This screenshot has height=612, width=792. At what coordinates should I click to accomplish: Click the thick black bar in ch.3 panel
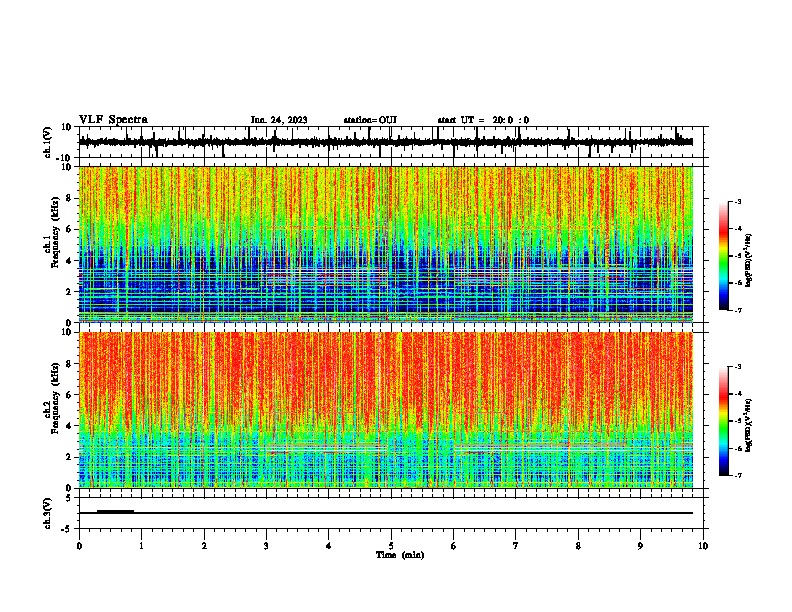[115, 511]
